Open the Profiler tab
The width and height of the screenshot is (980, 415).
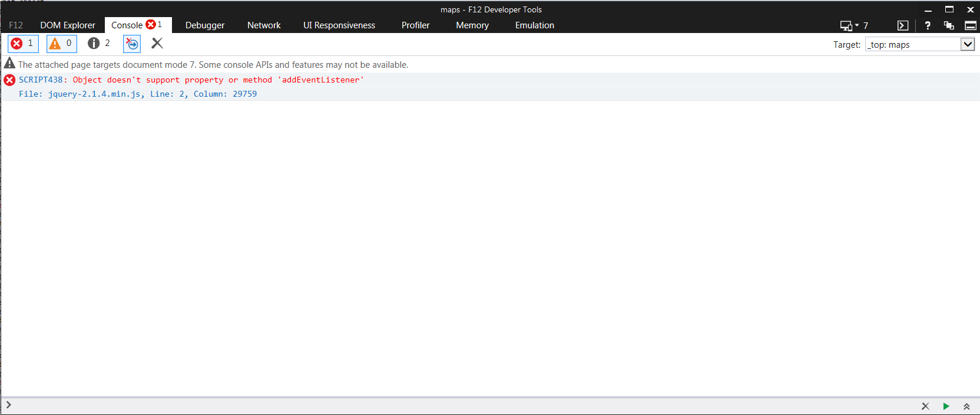coord(415,25)
